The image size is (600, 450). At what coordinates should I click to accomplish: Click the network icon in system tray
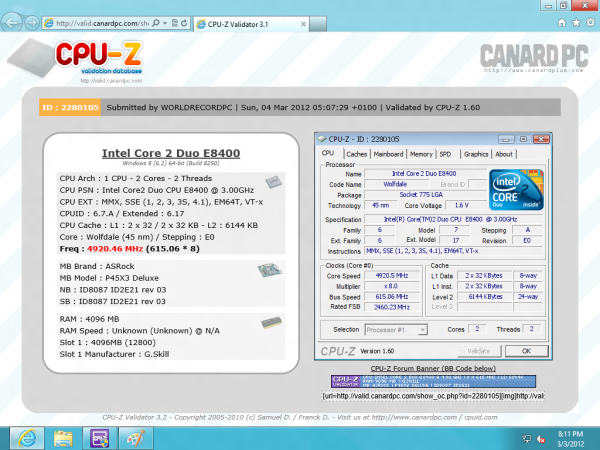click(527, 439)
